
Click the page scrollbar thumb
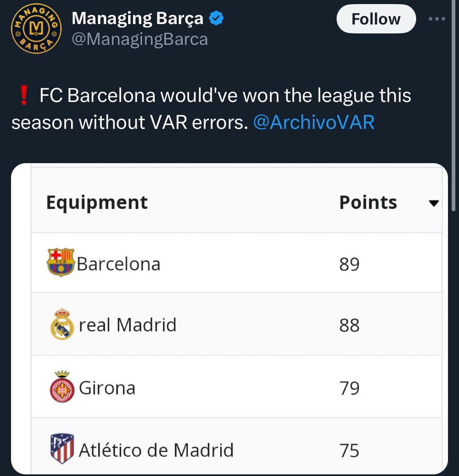tap(454, 106)
